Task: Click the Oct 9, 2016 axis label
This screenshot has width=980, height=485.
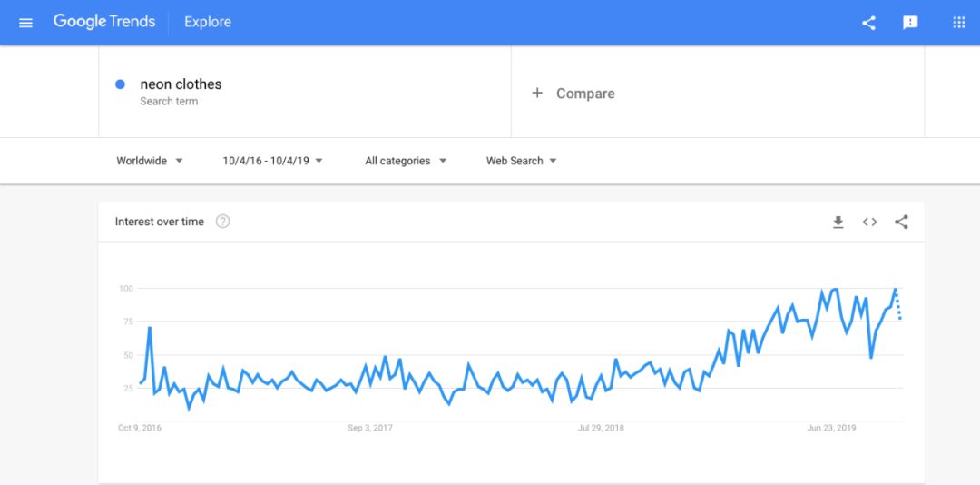Action: (140, 428)
